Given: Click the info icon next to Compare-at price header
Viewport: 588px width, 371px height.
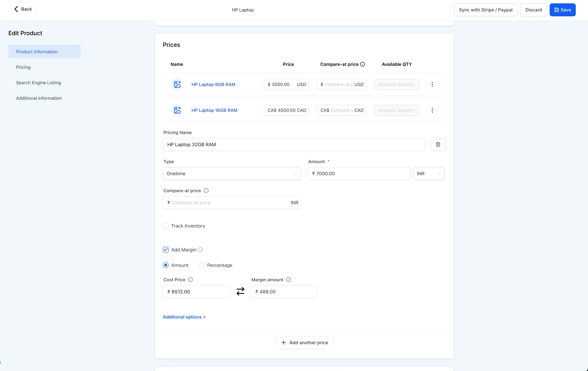Looking at the screenshot, I should pyautogui.click(x=363, y=64).
